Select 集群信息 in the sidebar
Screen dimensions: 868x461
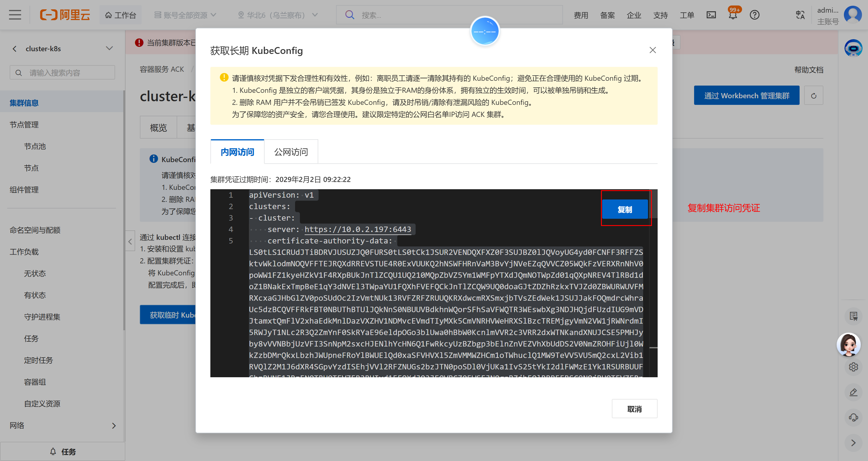24,103
